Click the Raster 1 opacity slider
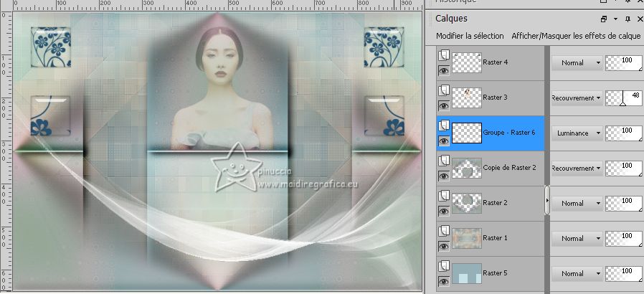644x294 pixels. click(x=624, y=239)
